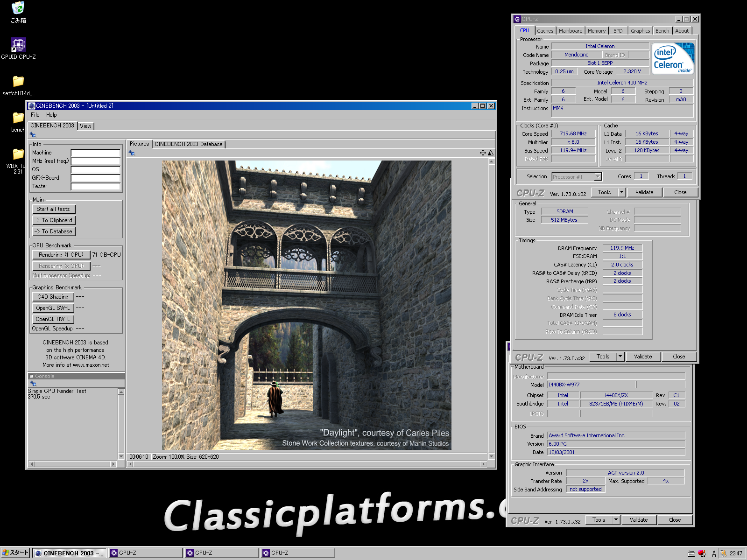The image size is (747, 560).
Task: Click the console scrollbar up arrow
Action: point(121,392)
